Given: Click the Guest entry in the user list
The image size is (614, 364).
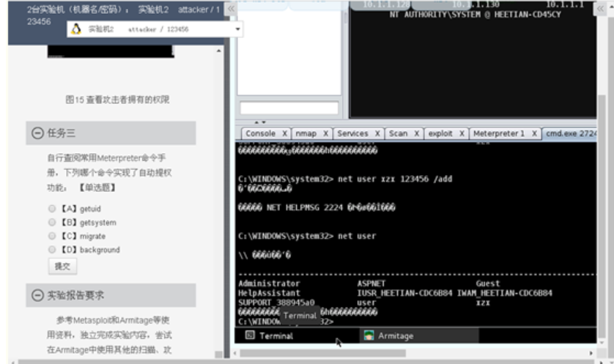Looking at the screenshot, I should click(x=487, y=283).
